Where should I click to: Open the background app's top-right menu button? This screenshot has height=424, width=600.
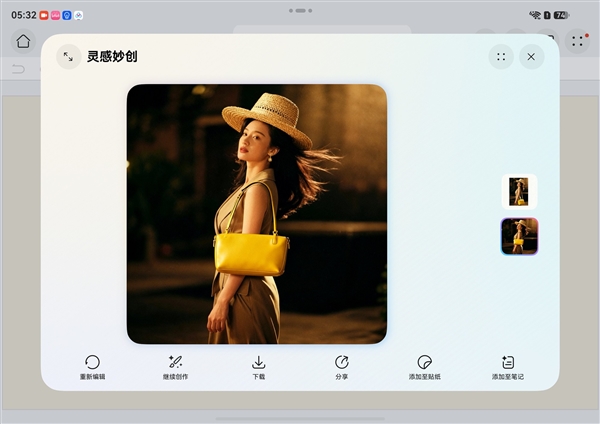tap(577, 41)
